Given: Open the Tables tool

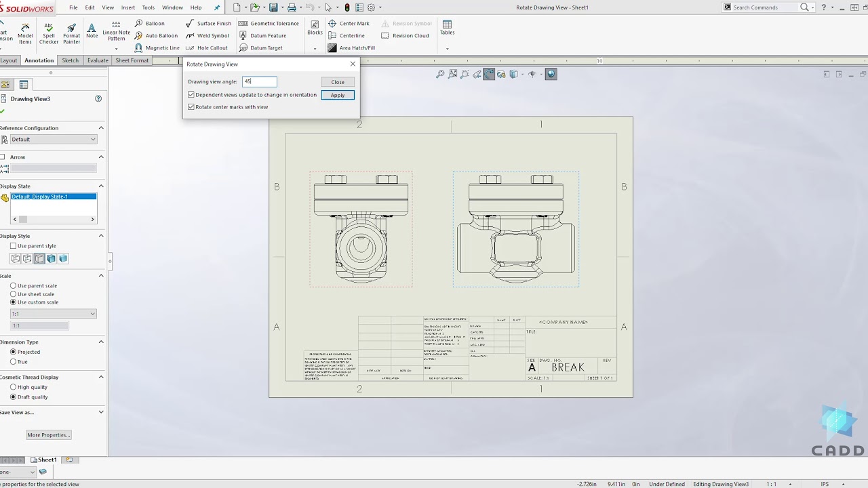Looking at the screenshot, I should [447, 28].
